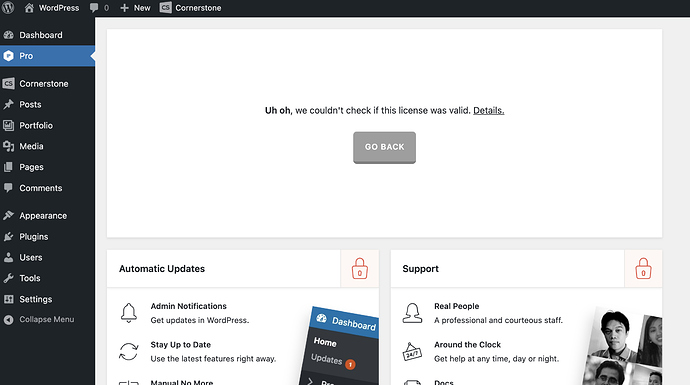Click the Collapse Menu arrow icon
Image resolution: width=690 pixels, height=385 pixels.
click(x=8, y=320)
